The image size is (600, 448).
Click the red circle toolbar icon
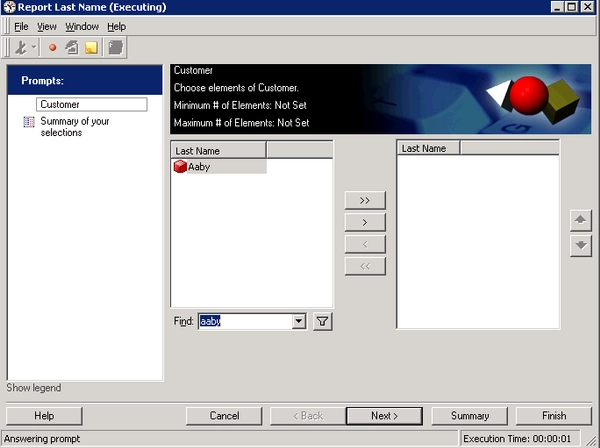pyautogui.click(x=53, y=48)
